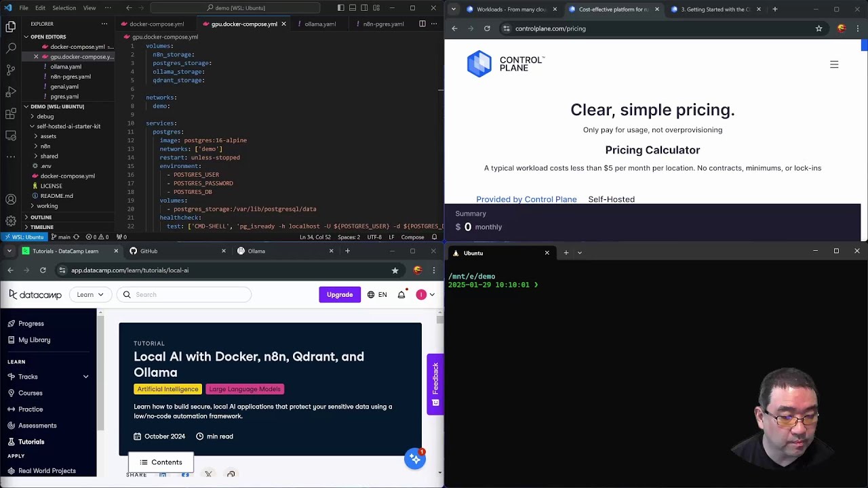Expand Tracks in DataCamp sidebar
The width and height of the screenshot is (868, 488).
pyautogui.click(x=86, y=377)
